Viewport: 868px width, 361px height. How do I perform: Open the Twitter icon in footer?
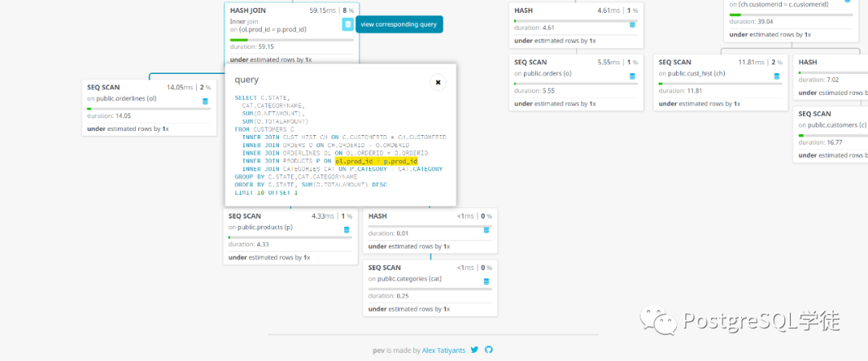coord(474,350)
